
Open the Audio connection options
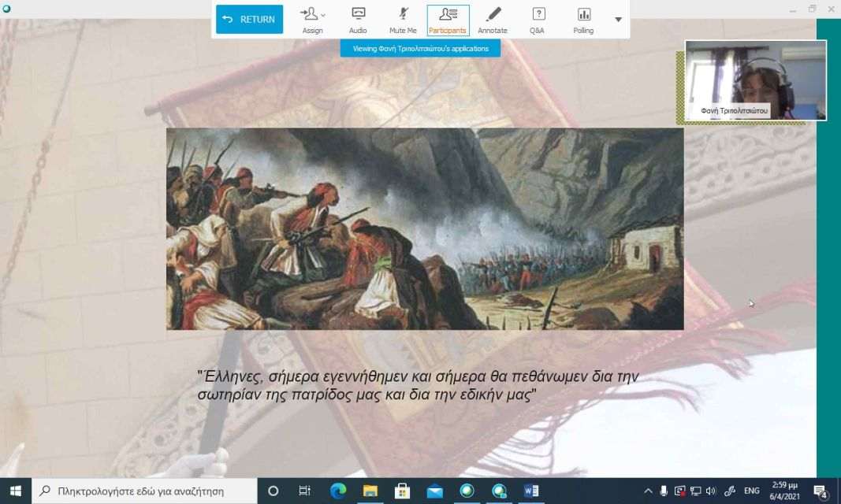358,19
